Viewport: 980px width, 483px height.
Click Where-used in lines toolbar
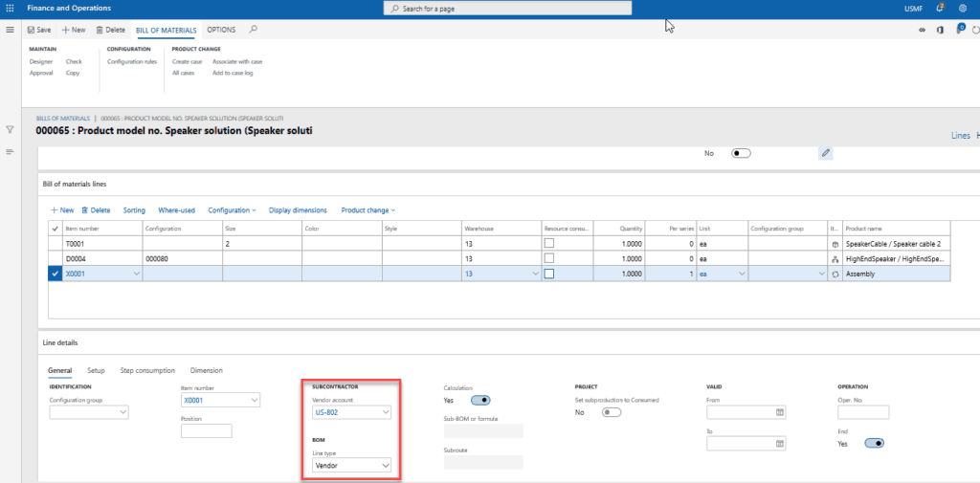coord(177,210)
